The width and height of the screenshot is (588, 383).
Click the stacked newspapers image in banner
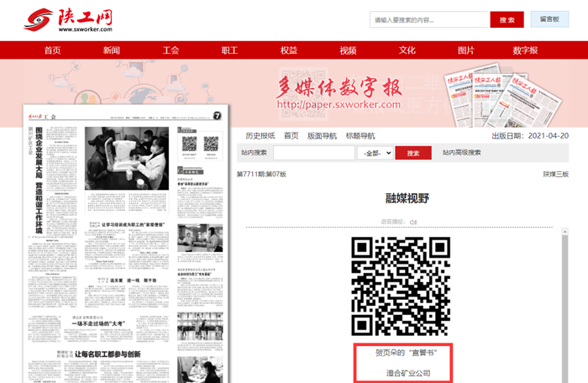pyautogui.click(x=502, y=96)
